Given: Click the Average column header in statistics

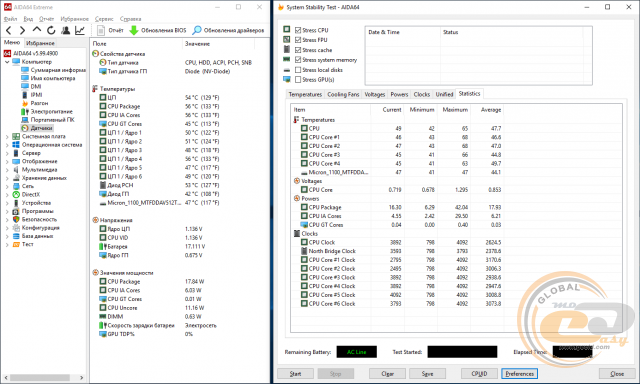Looking at the screenshot, I should click(486, 110).
